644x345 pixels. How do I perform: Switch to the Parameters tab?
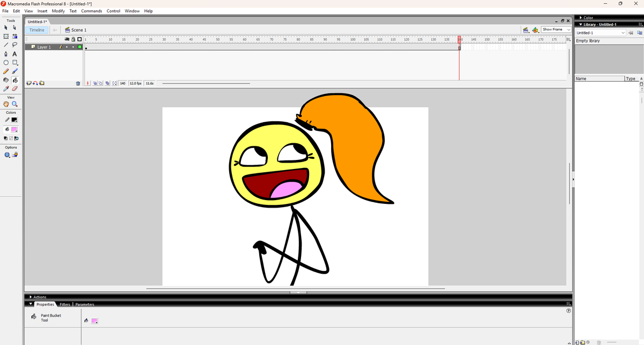pyautogui.click(x=84, y=304)
